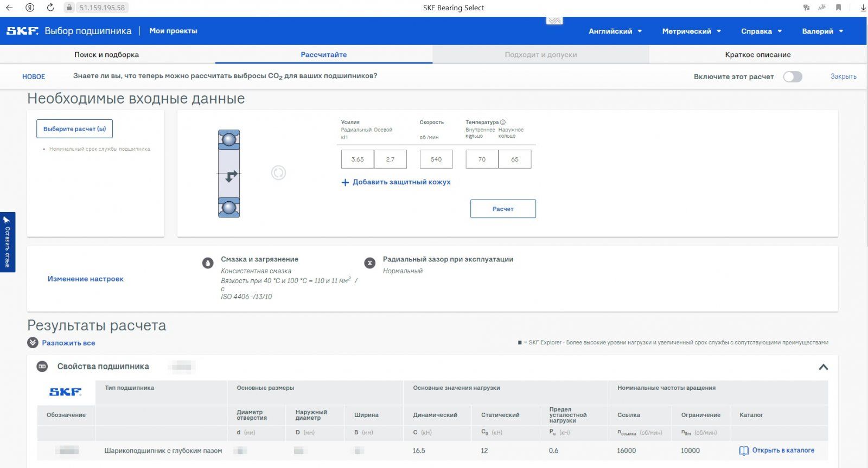Collapse the Свойства подшипника section chevron
This screenshot has height=468, width=868.
(x=823, y=367)
